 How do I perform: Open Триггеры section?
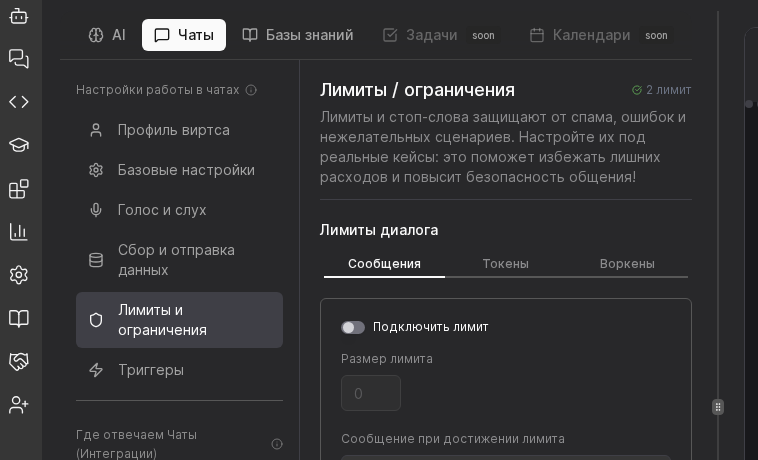click(x=179, y=370)
